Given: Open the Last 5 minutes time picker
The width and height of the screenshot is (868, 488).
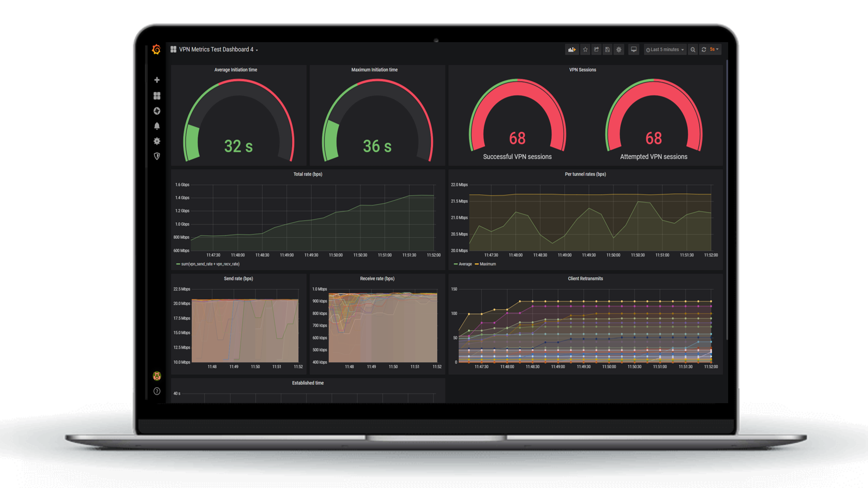Looking at the screenshot, I should click(x=664, y=49).
